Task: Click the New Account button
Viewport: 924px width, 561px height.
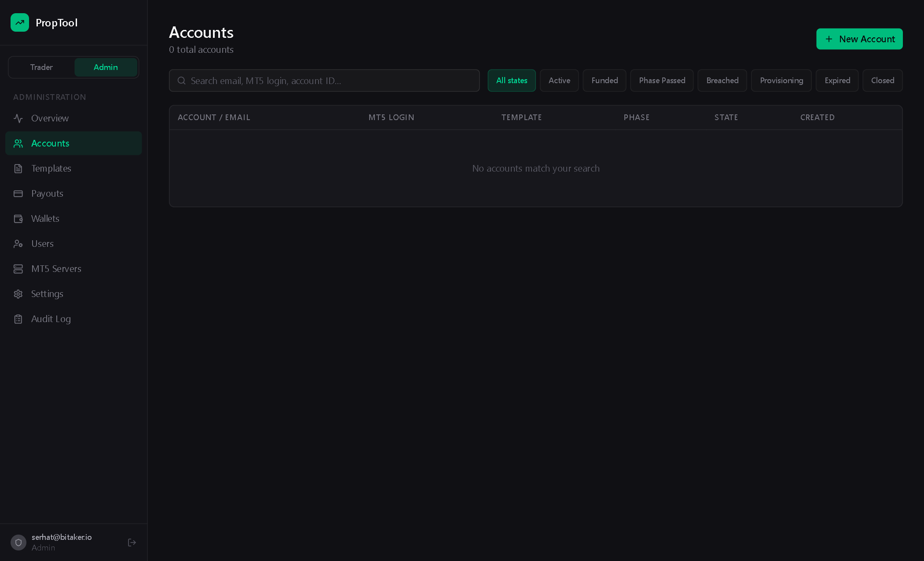Action: tap(859, 39)
